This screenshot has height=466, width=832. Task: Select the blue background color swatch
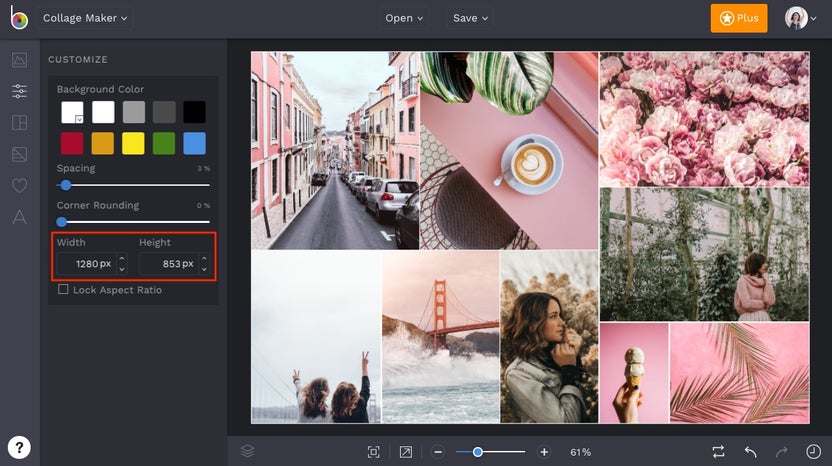point(194,143)
